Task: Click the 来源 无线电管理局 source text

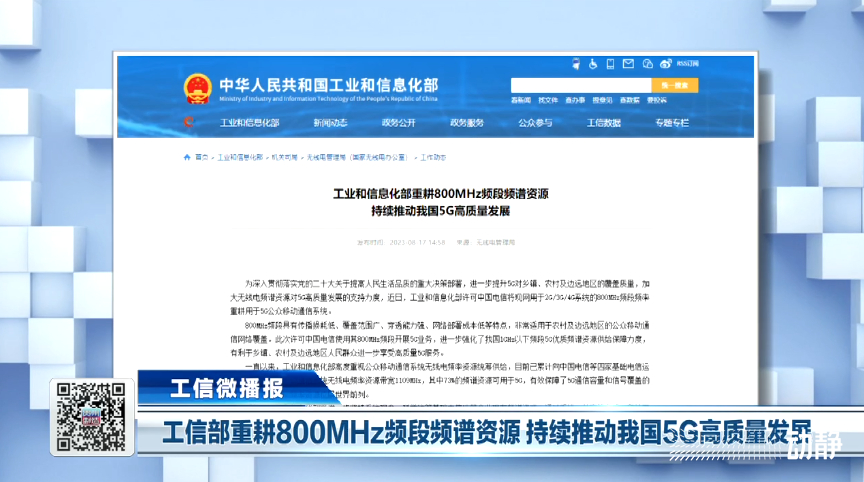Action: (485, 242)
